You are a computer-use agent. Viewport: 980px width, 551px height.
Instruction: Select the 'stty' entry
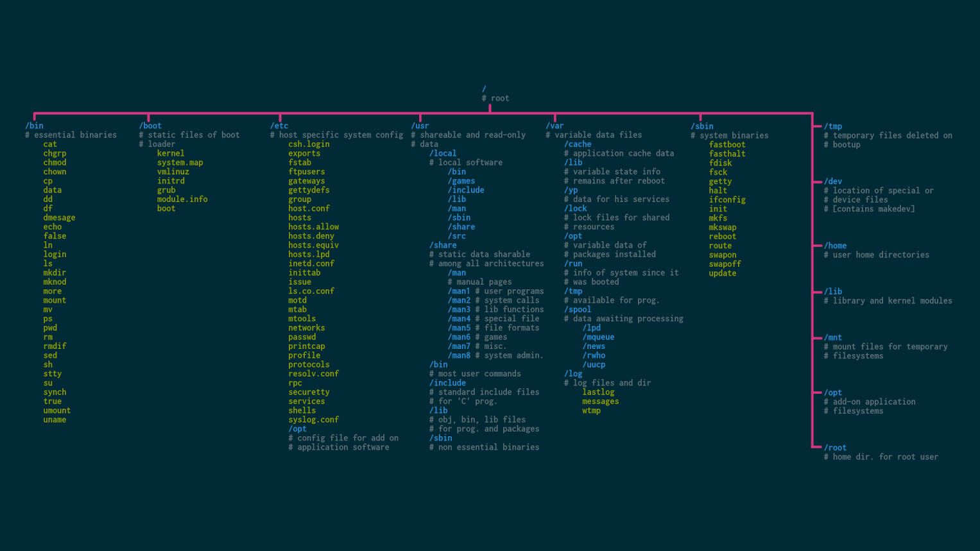pyautogui.click(x=53, y=373)
